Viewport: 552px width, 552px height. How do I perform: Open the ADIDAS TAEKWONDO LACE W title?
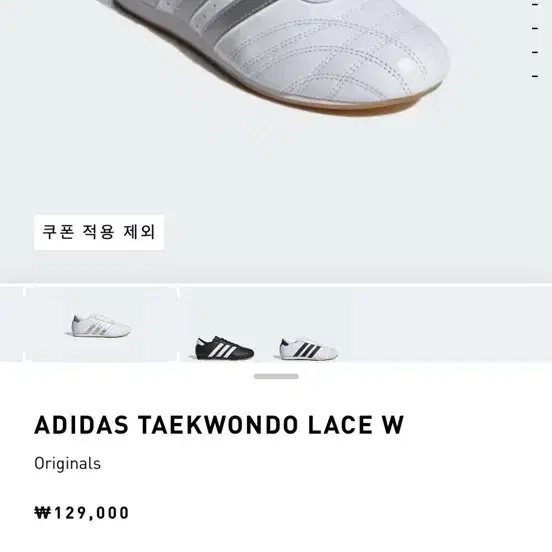[219, 425]
